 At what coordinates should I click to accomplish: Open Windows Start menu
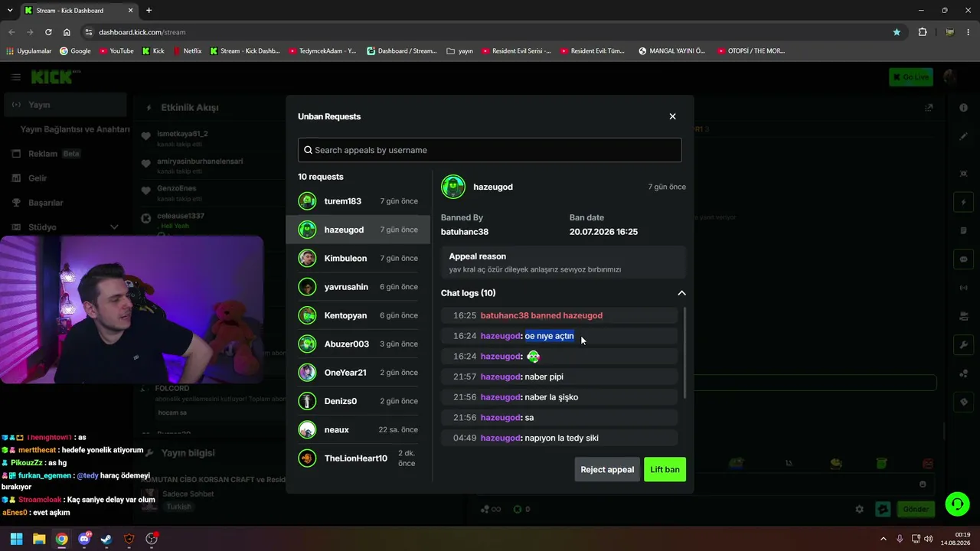point(16,539)
